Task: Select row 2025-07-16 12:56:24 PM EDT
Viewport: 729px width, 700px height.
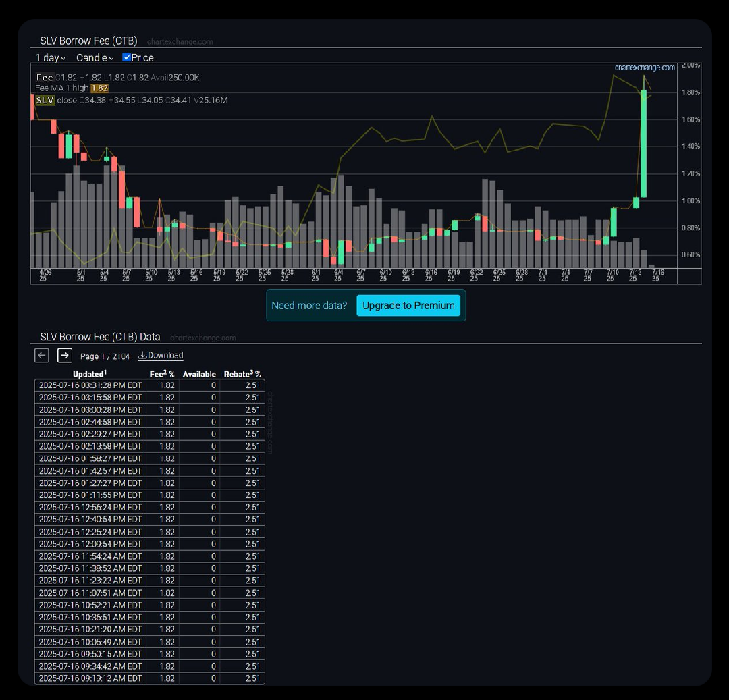Action: (x=150, y=507)
